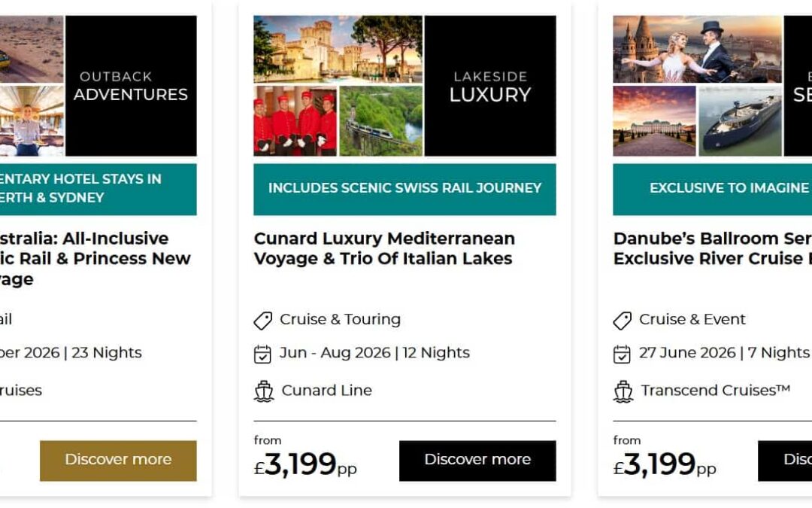Open the Danube's Ballroom river cruise title

[712, 248]
